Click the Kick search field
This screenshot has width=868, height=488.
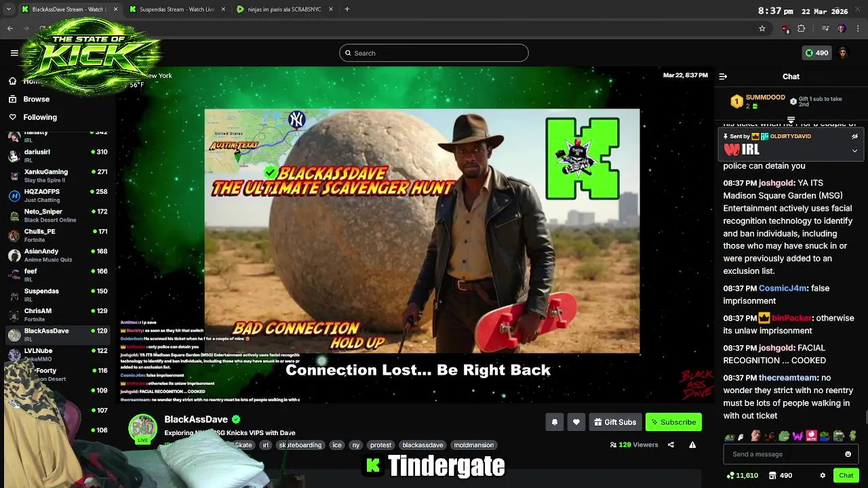(x=434, y=53)
